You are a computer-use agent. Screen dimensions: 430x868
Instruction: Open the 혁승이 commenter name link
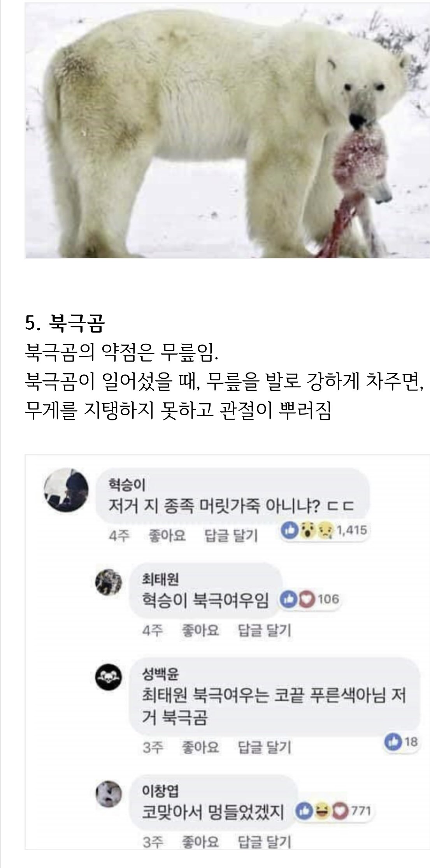pos(126,485)
